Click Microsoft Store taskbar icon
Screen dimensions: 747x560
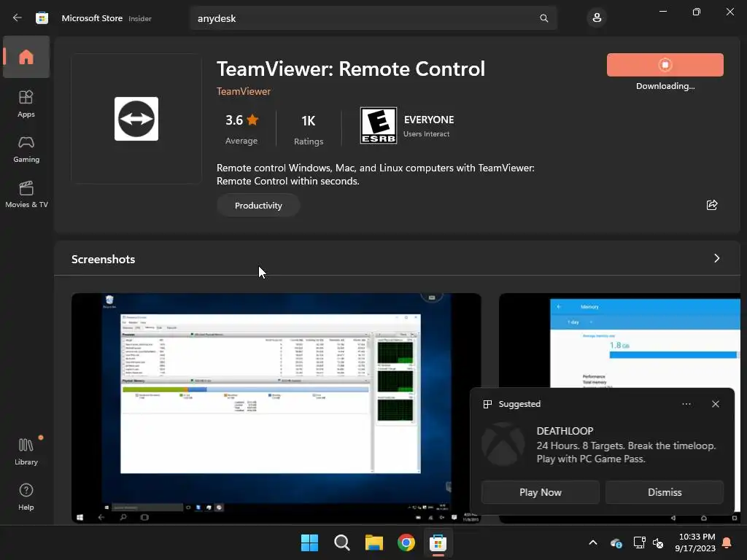[438, 542]
